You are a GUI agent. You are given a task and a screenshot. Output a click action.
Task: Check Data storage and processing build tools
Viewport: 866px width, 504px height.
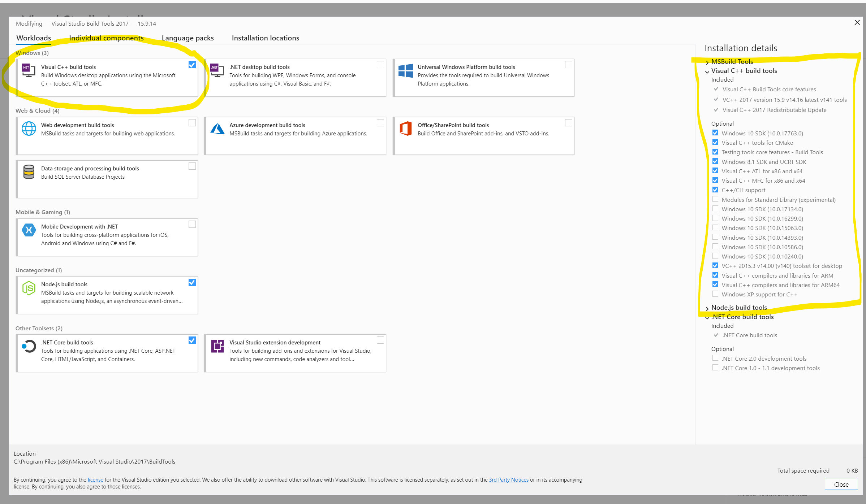pyautogui.click(x=192, y=166)
